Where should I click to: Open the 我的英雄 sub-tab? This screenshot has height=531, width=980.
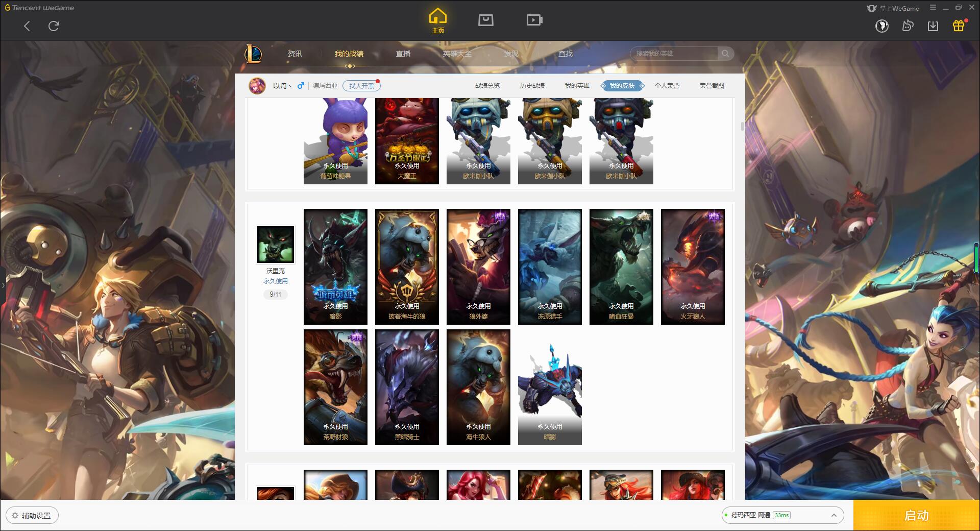pyautogui.click(x=577, y=86)
